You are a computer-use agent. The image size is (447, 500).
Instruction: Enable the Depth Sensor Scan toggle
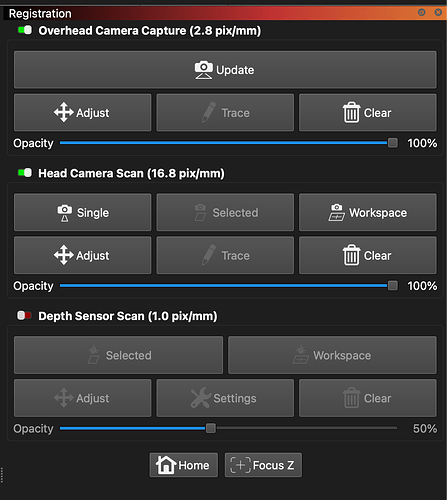point(24,315)
